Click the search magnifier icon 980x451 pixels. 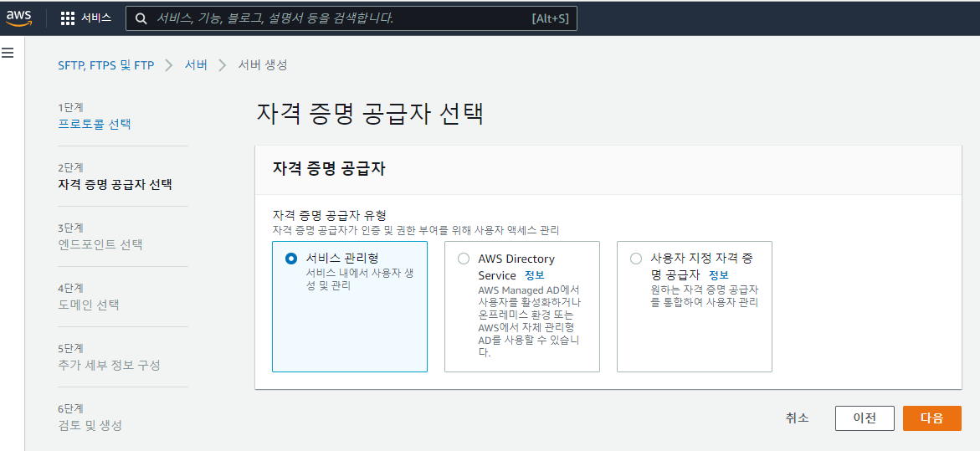click(142, 18)
